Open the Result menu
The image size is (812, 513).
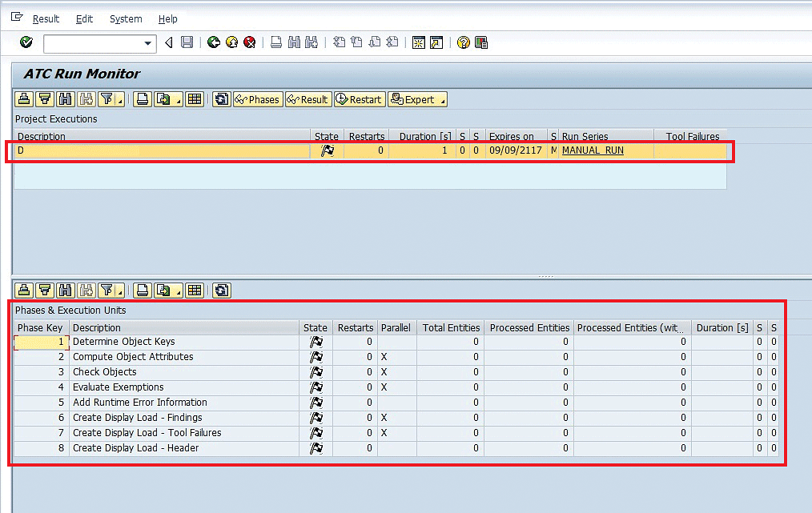click(x=46, y=19)
